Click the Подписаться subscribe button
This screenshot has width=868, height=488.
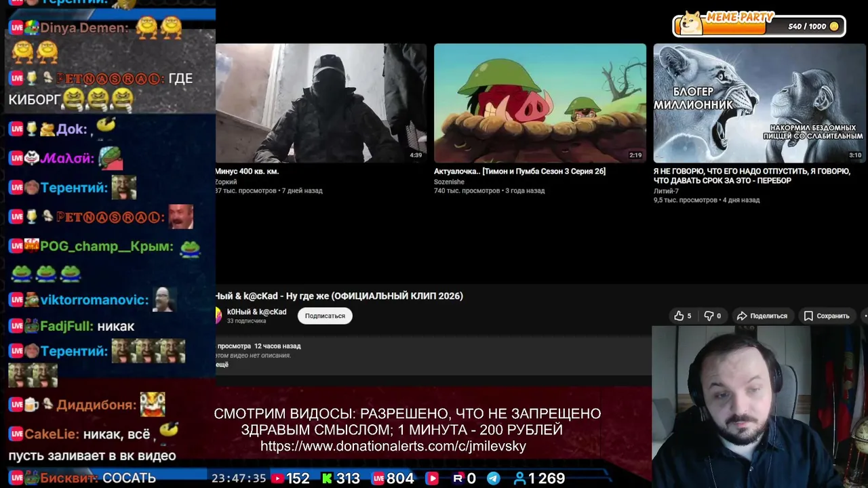pos(325,316)
